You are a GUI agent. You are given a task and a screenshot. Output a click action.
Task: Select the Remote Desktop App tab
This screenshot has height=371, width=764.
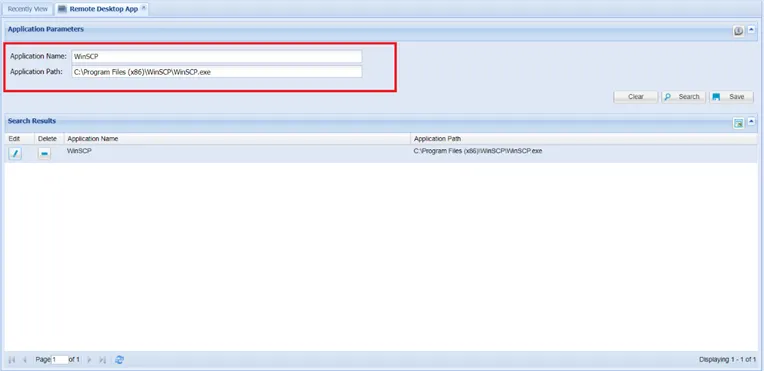[x=103, y=9]
